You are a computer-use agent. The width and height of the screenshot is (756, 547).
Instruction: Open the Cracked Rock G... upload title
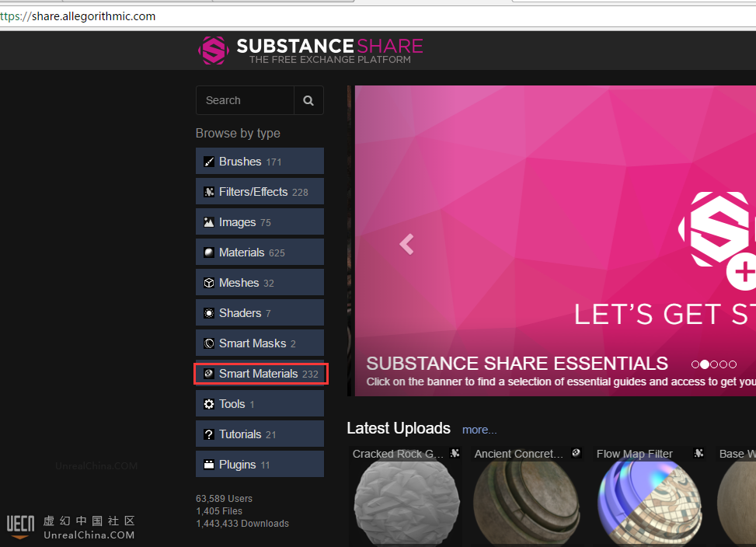click(x=398, y=454)
